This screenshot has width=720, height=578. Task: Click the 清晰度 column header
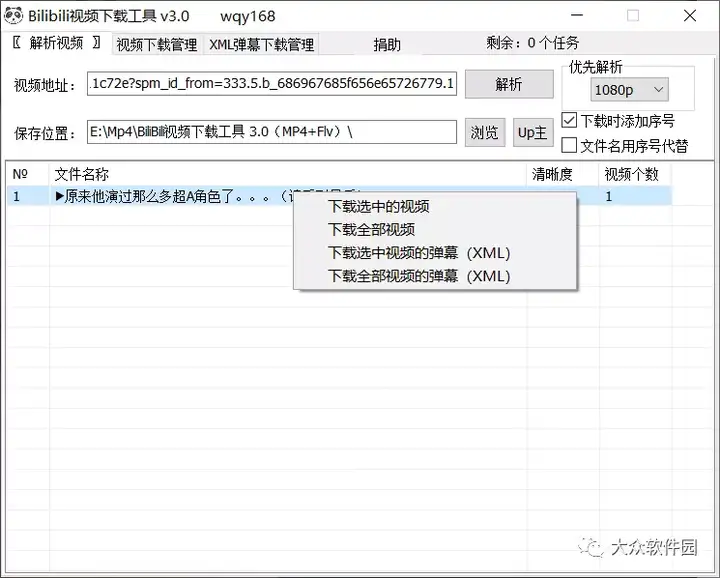click(562, 174)
